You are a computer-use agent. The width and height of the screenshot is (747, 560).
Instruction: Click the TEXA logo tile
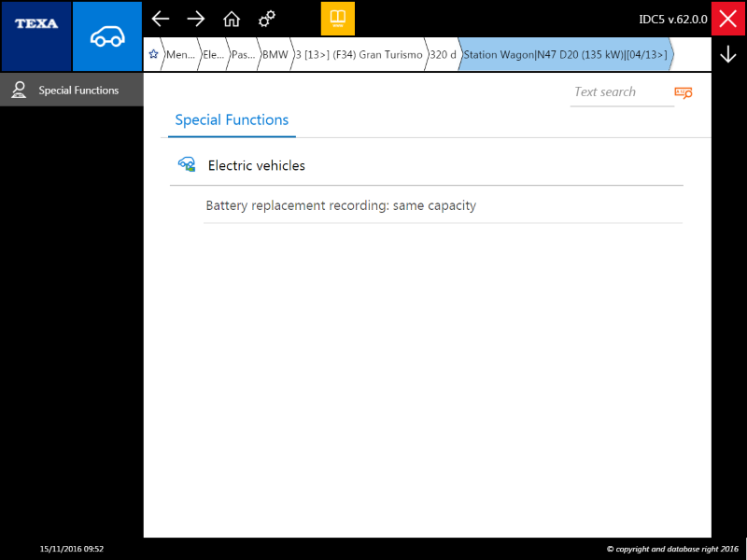point(36,36)
